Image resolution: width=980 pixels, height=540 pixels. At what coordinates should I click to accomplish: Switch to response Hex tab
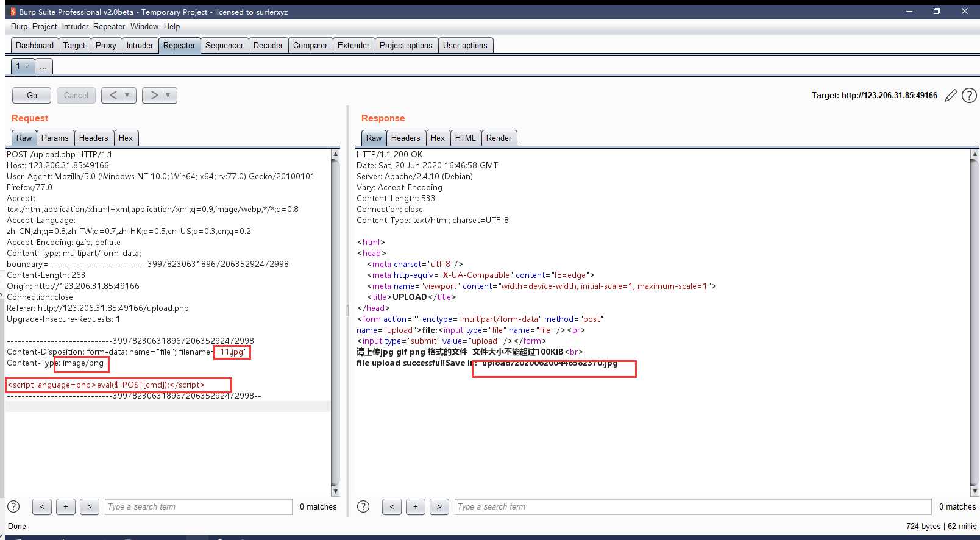[438, 138]
